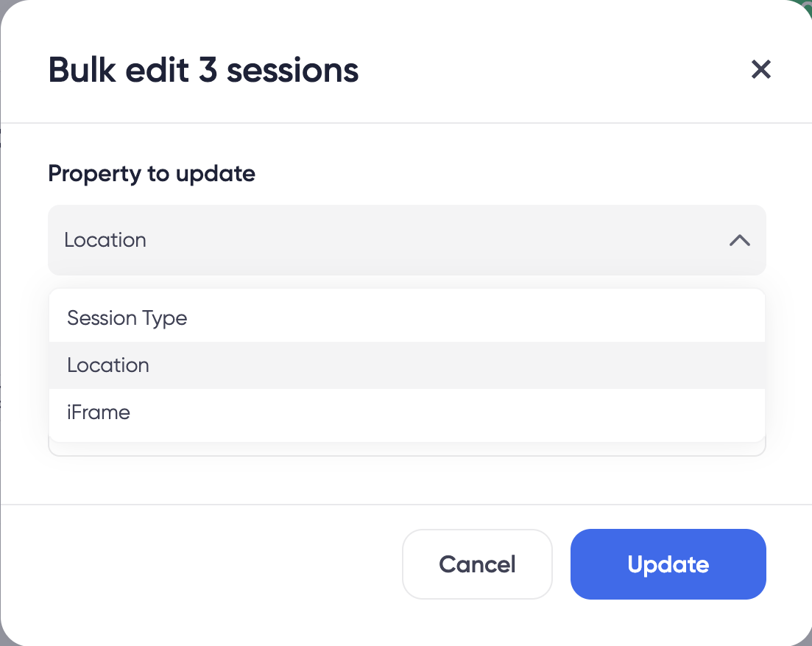
Task: Pick iFrame in the property list
Action: 407,413
